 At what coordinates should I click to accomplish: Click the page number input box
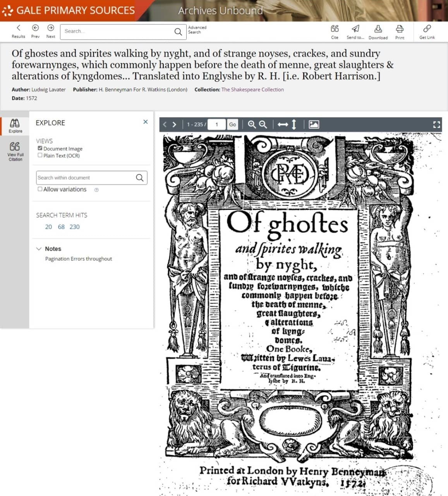click(x=216, y=124)
